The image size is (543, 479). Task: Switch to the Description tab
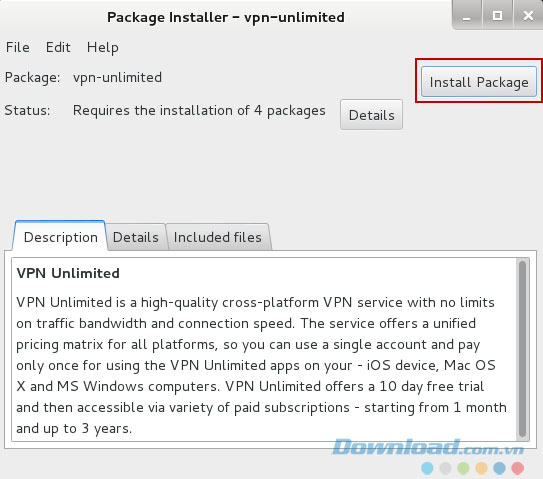pos(60,237)
